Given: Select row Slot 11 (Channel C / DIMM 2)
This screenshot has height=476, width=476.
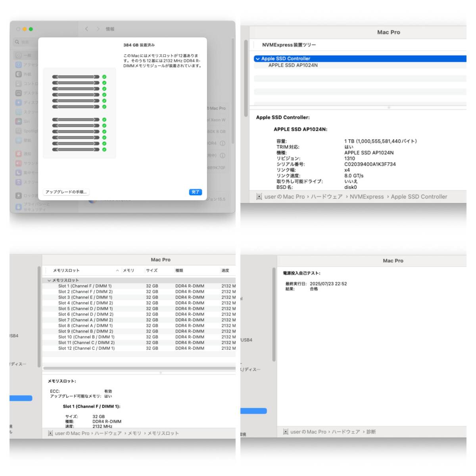Looking at the screenshot, I should pos(139,343).
